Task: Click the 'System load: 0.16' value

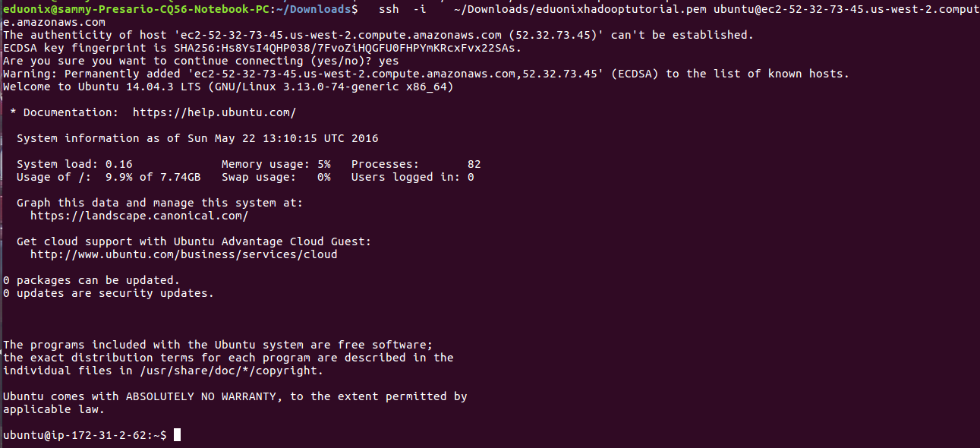Action: click(x=74, y=164)
